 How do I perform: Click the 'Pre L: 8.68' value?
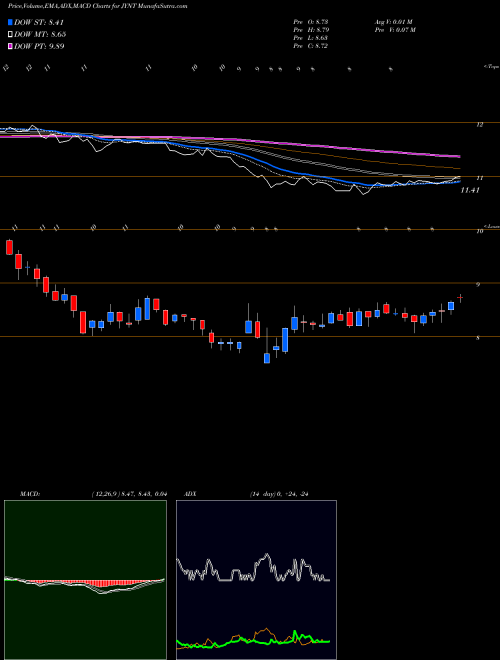(x=310, y=38)
